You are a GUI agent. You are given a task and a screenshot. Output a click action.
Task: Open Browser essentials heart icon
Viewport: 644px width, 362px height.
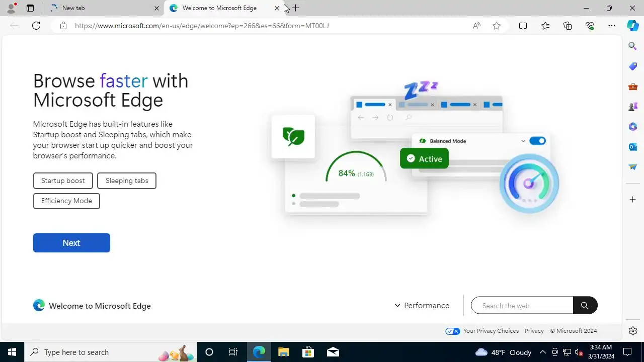(590, 26)
